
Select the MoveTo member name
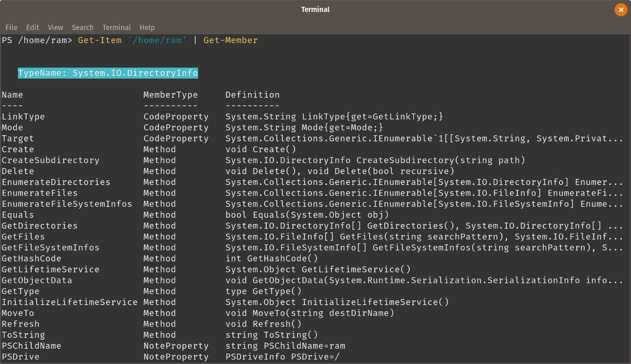coord(18,313)
